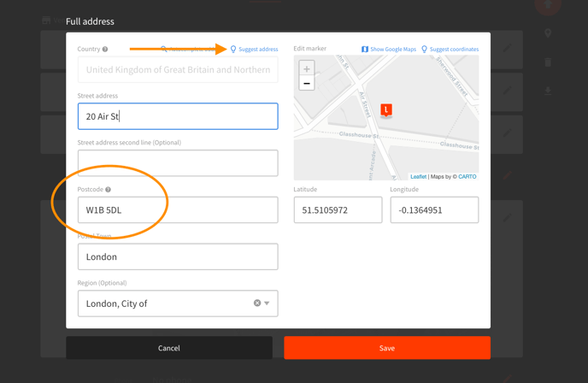
Task: Click the Cancel button
Action: click(x=169, y=348)
